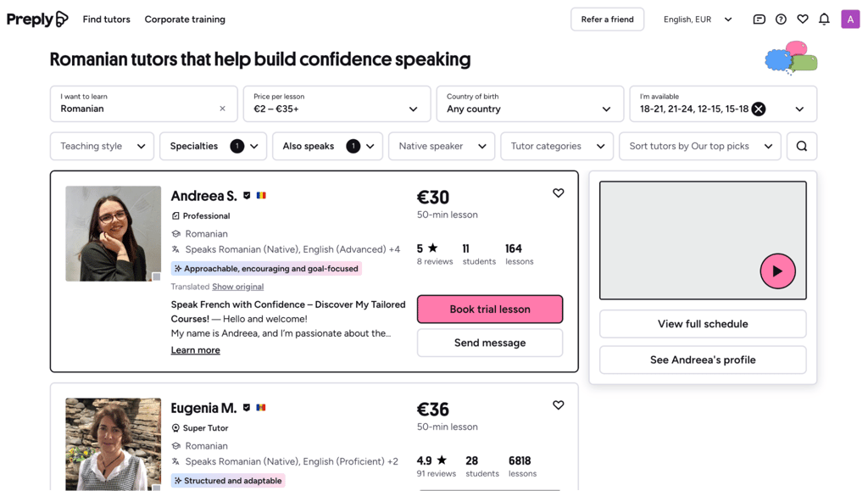This screenshot has height=491, width=868.
Task: Show original translated description
Action: pyautogui.click(x=237, y=287)
